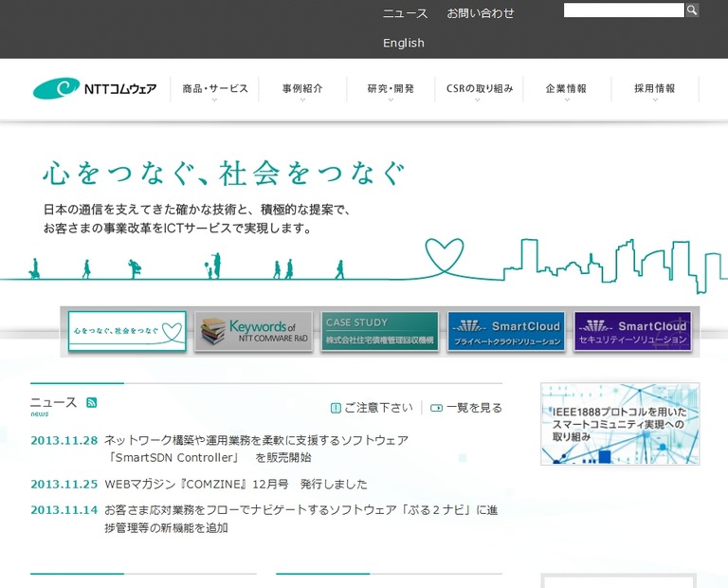Select the Keywords of NTT COMWARE R&D thumbnail

tap(253, 331)
